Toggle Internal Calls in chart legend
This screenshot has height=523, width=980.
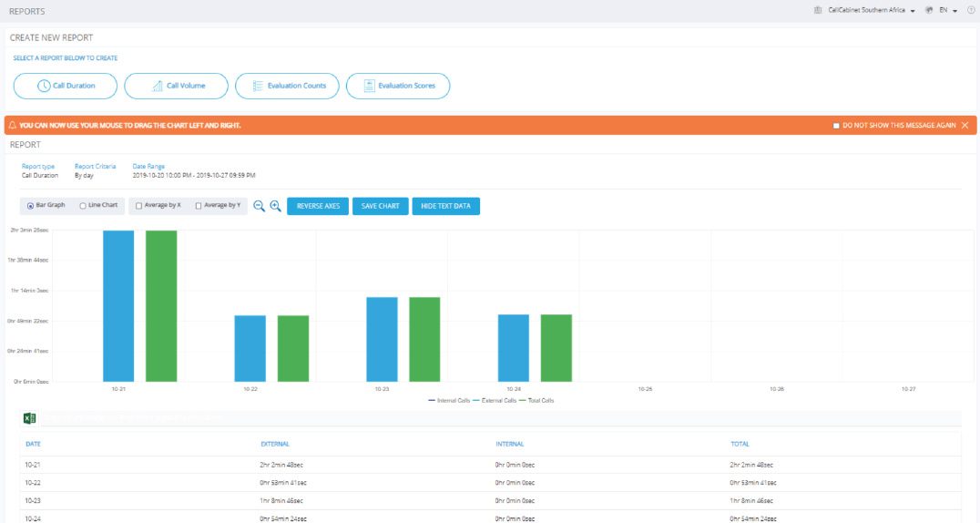coord(449,400)
